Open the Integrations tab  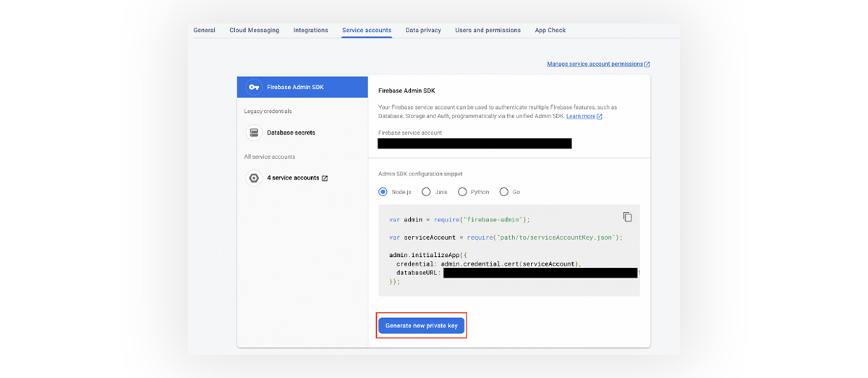click(x=310, y=30)
